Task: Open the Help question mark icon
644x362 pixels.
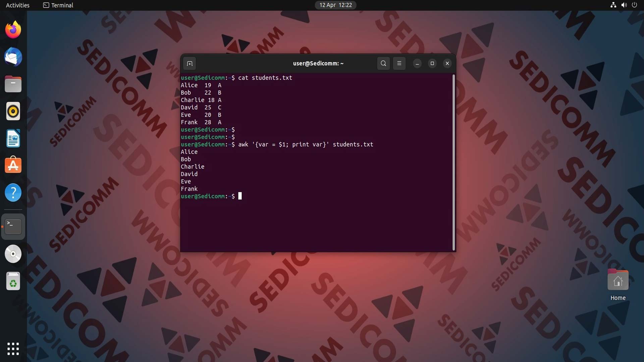Action: (13, 193)
